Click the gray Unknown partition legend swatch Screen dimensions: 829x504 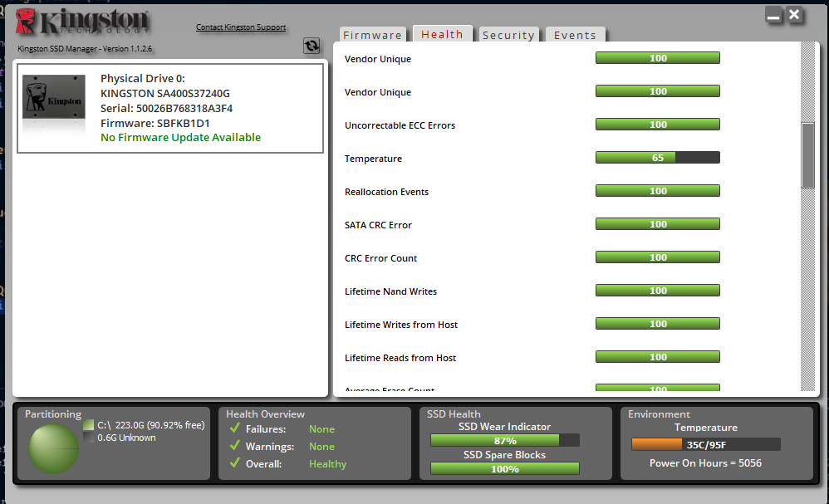coord(88,438)
